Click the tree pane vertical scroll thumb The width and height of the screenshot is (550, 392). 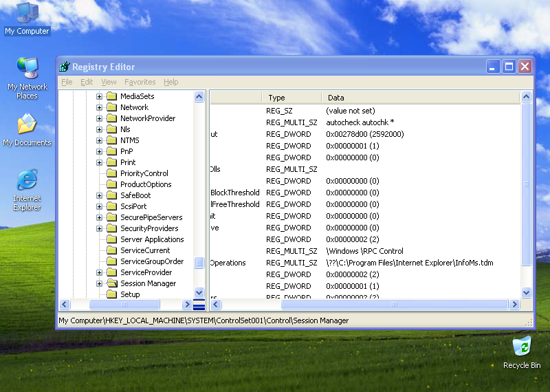click(x=199, y=263)
